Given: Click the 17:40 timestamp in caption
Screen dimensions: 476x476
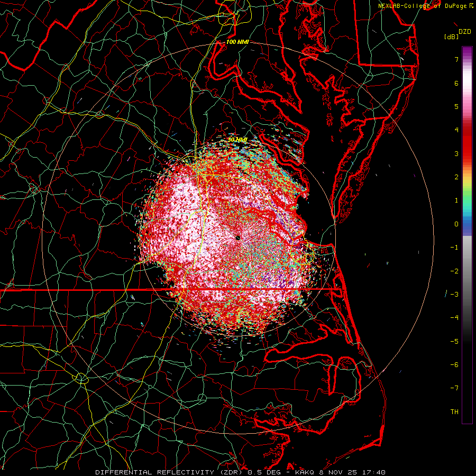Looking at the screenshot, I should click(x=374, y=472).
